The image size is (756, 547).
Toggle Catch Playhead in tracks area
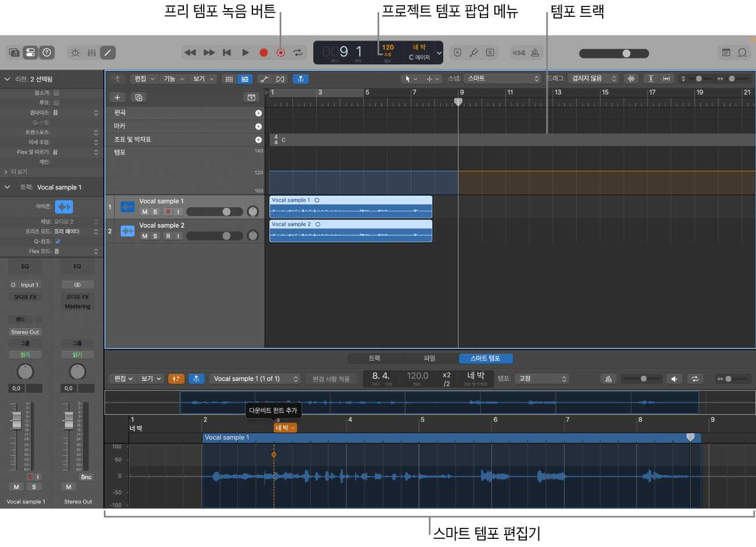(x=301, y=79)
